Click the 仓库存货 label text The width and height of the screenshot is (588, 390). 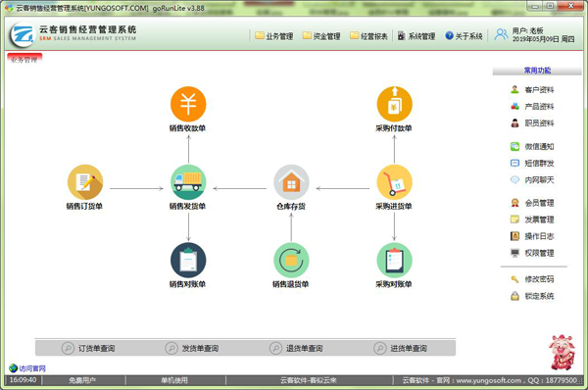coord(291,206)
